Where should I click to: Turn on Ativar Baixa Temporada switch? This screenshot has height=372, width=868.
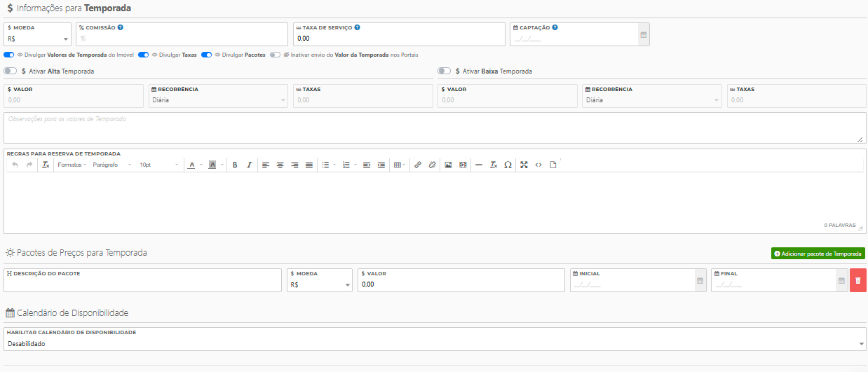(444, 71)
